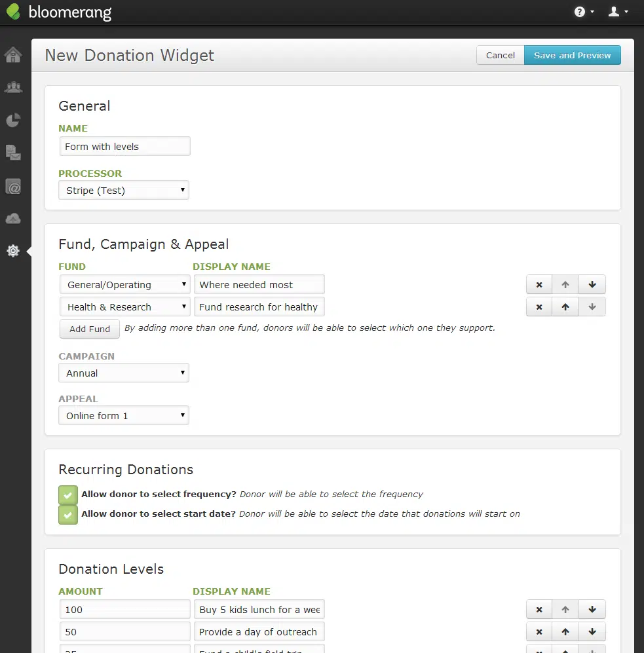Select the Settings gear icon
Image resolution: width=644 pixels, height=653 pixels.
(13, 250)
